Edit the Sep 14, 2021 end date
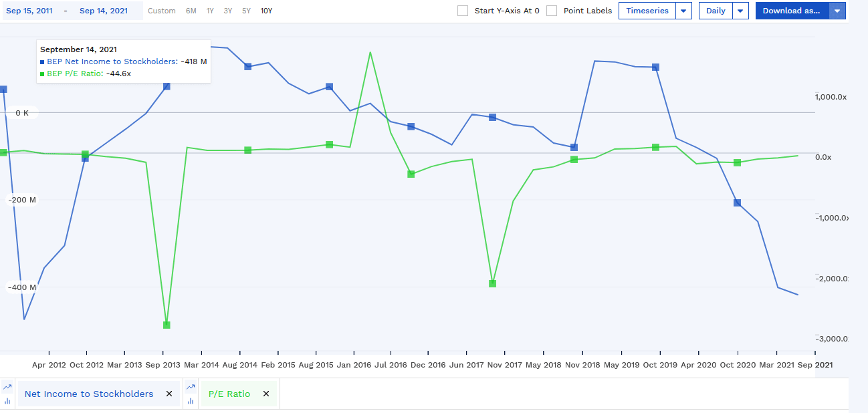Image resolution: width=868 pixels, height=413 pixels. point(103,11)
